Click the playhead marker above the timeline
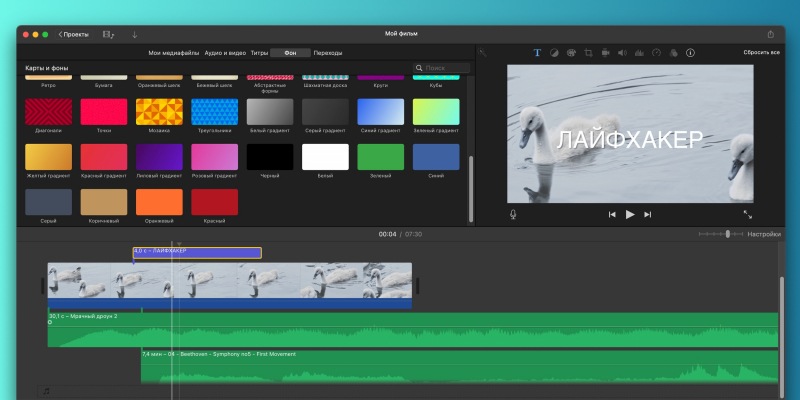 179,244
